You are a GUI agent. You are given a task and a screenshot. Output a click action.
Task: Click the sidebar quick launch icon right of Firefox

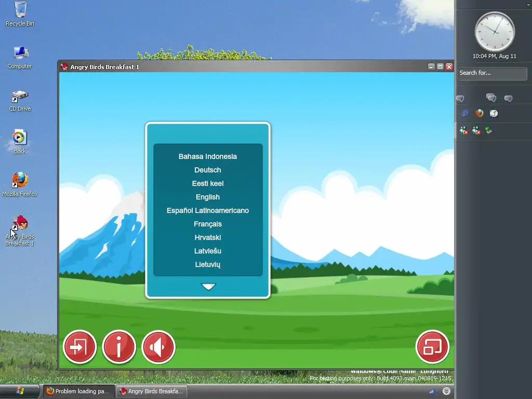point(494,113)
